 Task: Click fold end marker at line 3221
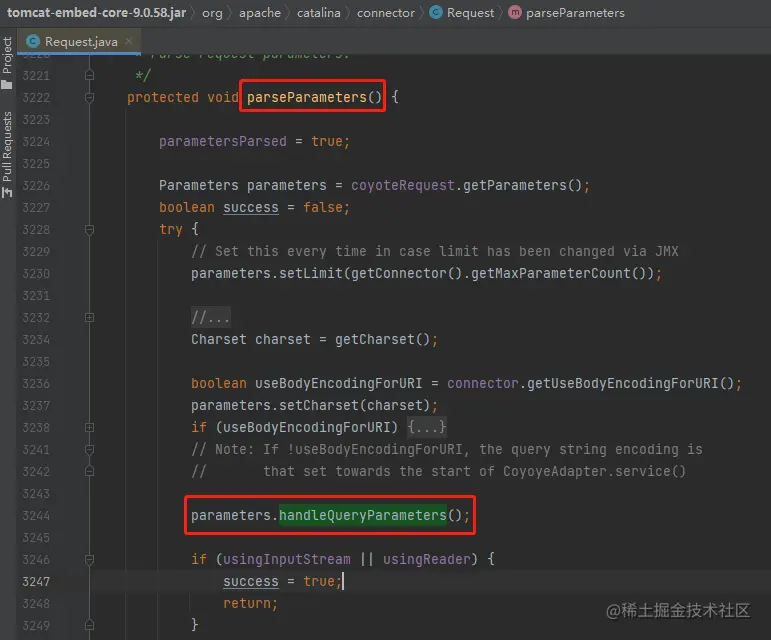[89, 75]
